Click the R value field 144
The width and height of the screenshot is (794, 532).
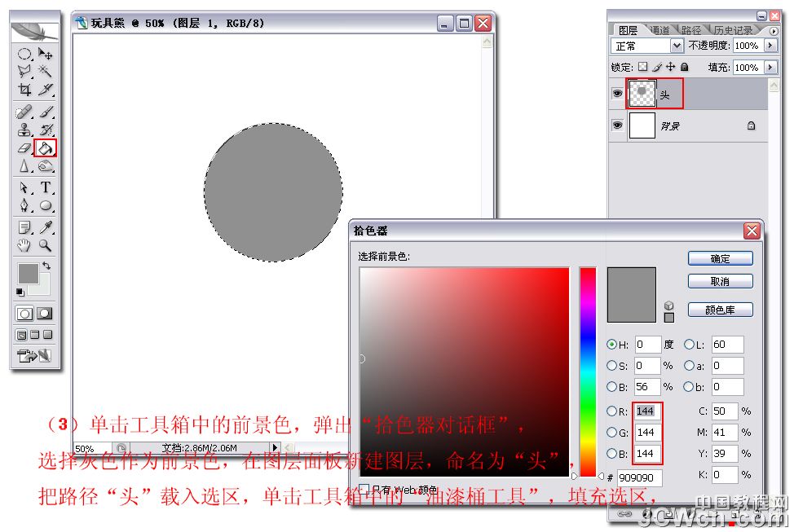coord(647,411)
